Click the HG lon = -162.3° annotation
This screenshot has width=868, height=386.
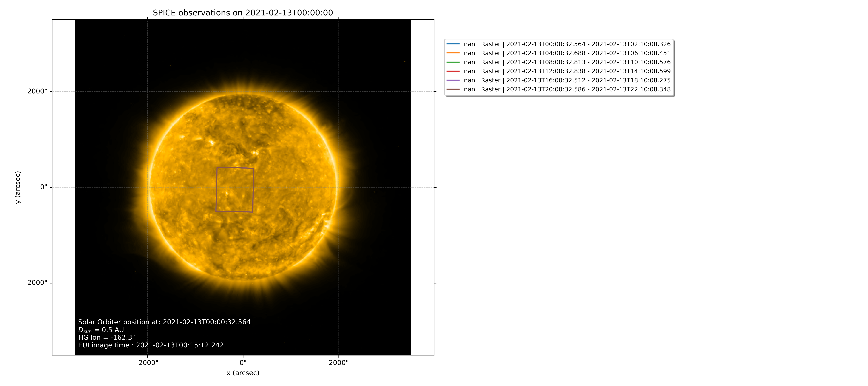coord(106,337)
